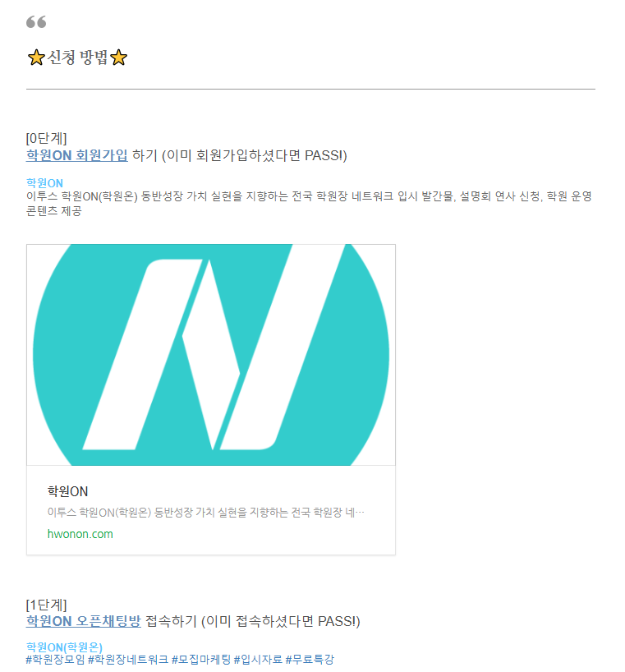Click the light blue 학원ON(학원온) preview title

click(x=64, y=647)
